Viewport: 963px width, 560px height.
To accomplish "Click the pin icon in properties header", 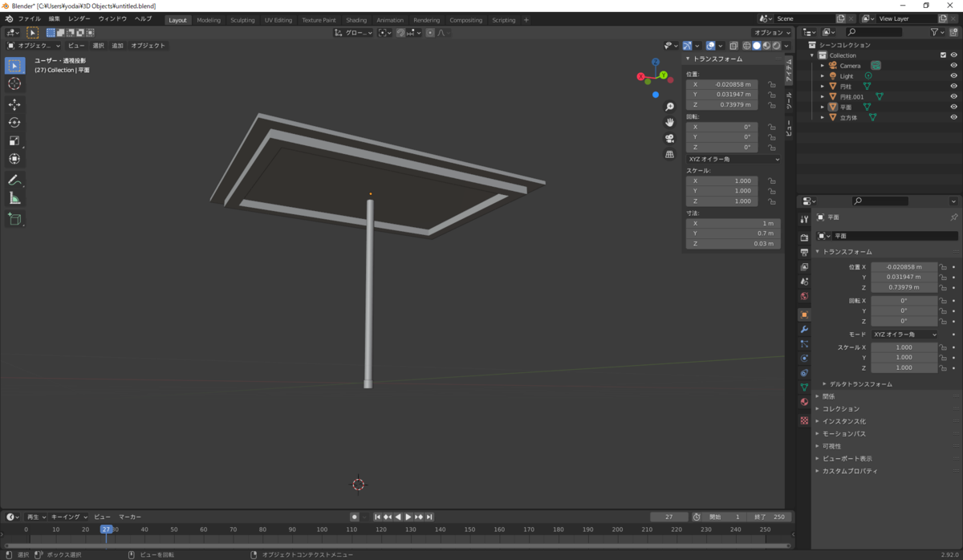I will click(x=954, y=217).
